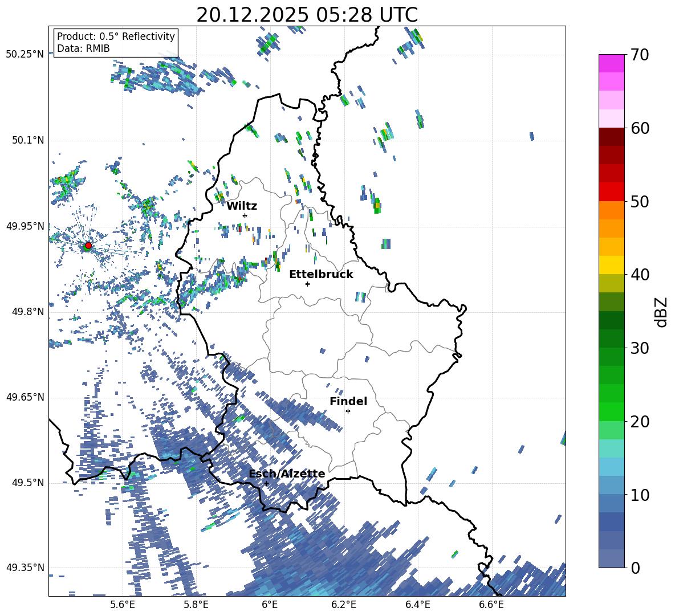Click the 5.6°E longitude label

tap(122, 605)
